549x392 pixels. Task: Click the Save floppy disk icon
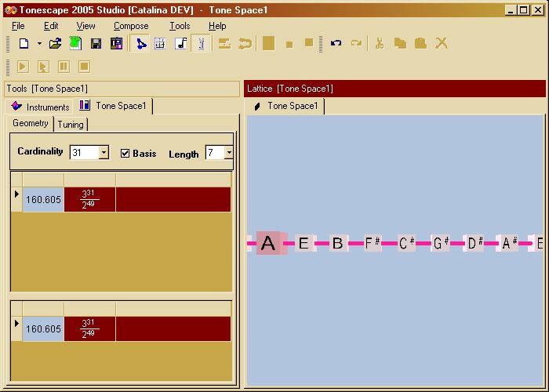(x=96, y=44)
